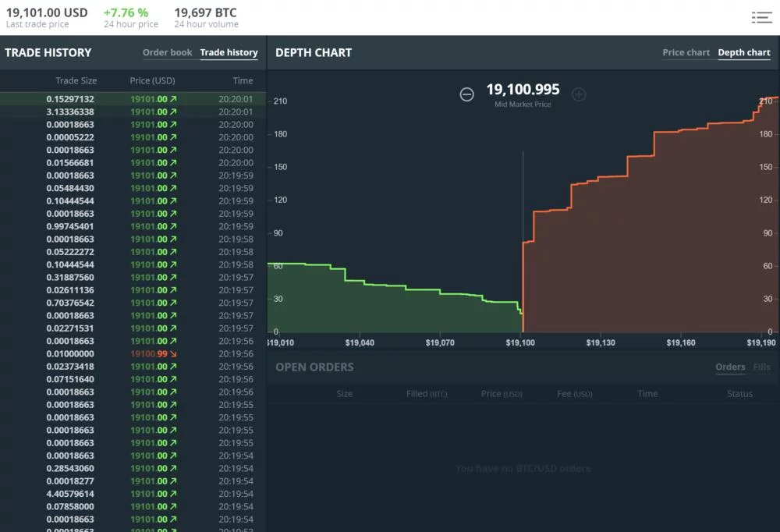Click the $19,160 x-axis label
Screen dimensions: 780x532
(x=681, y=343)
